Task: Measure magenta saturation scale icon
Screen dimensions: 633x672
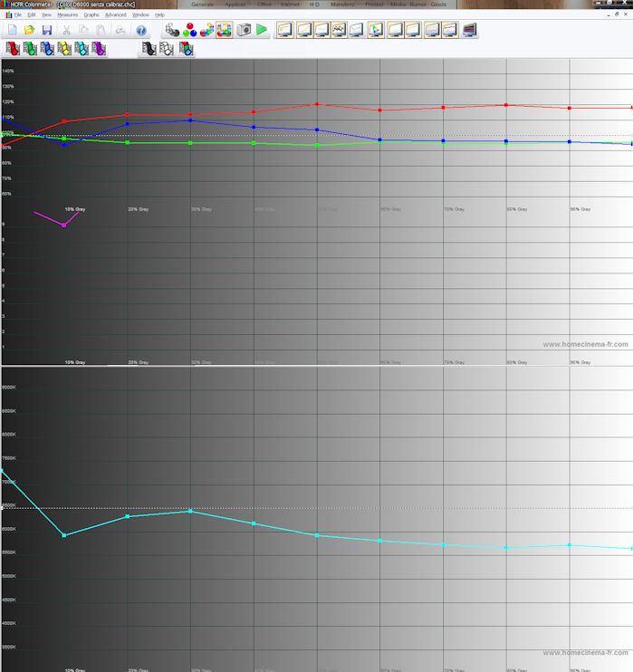Action: coord(99,48)
